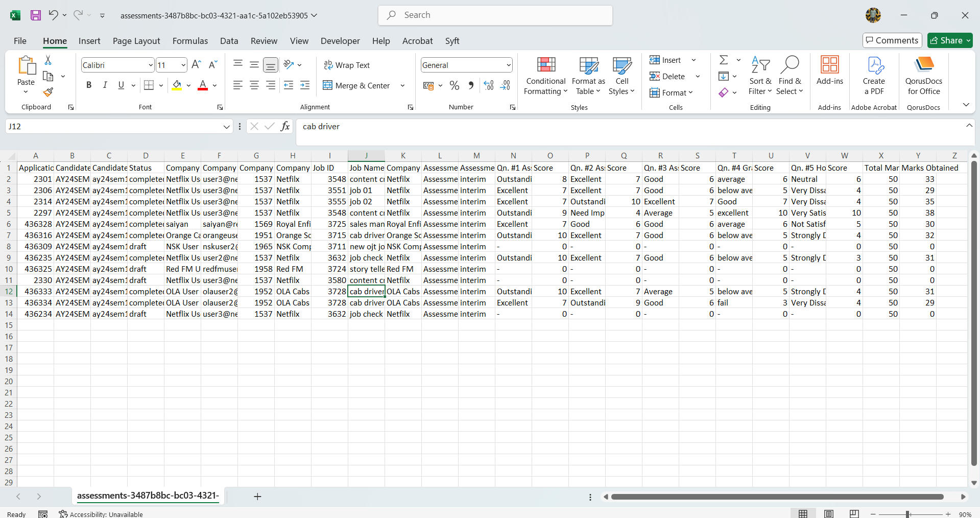The image size is (980, 518).
Task: Expand the Name Box dropdown arrow
Action: 227,127
